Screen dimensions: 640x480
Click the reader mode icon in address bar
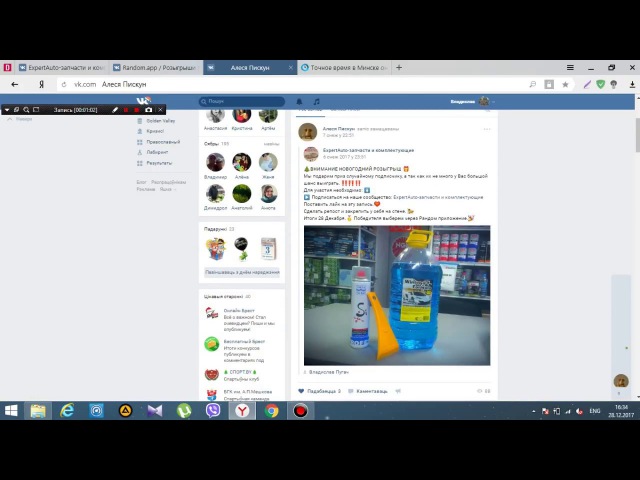[x=549, y=84]
